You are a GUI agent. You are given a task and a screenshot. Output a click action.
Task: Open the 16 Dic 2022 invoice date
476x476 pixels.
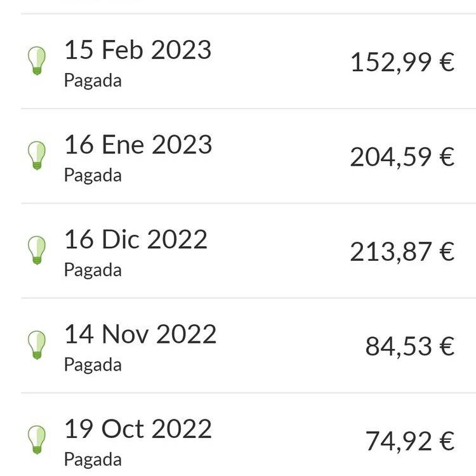[x=136, y=239]
